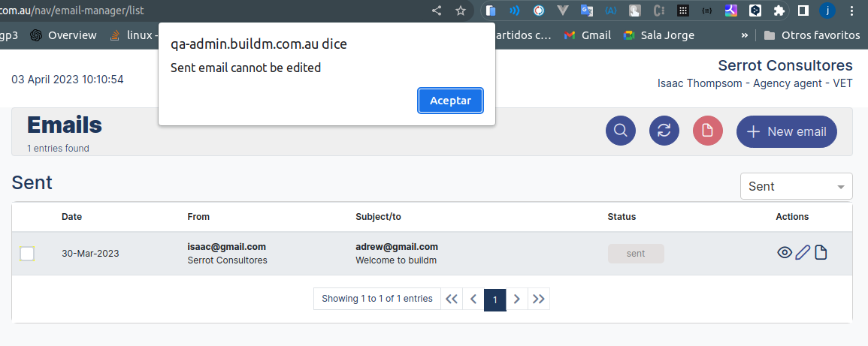
Task: Click recipient adrew@gmail.com
Action: point(397,246)
